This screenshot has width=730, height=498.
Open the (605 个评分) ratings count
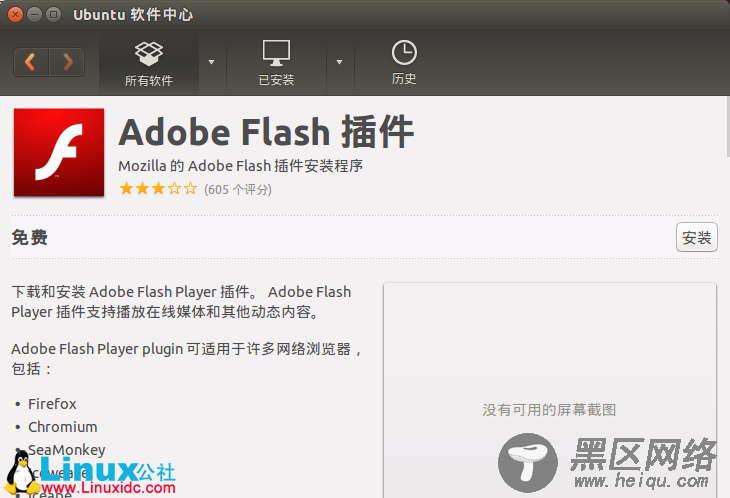pyautogui.click(x=237, y=189)
